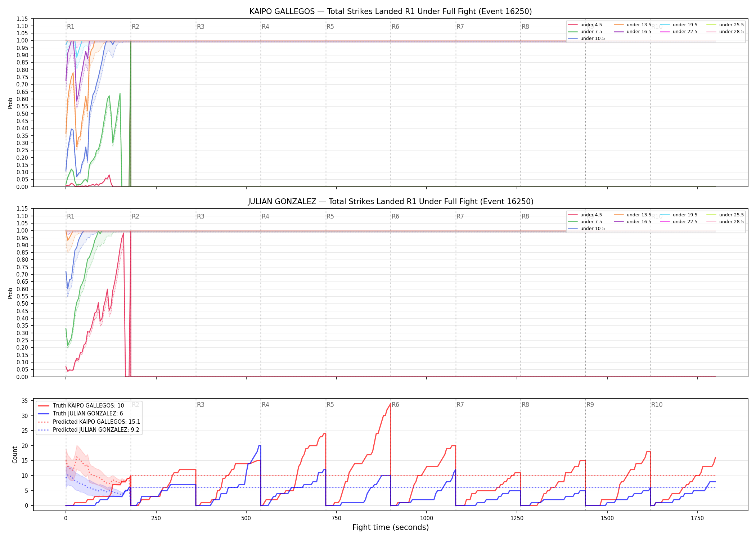Click the '250' x-axis tick label
Screen dimensions: 756x540
click(156, 518)
